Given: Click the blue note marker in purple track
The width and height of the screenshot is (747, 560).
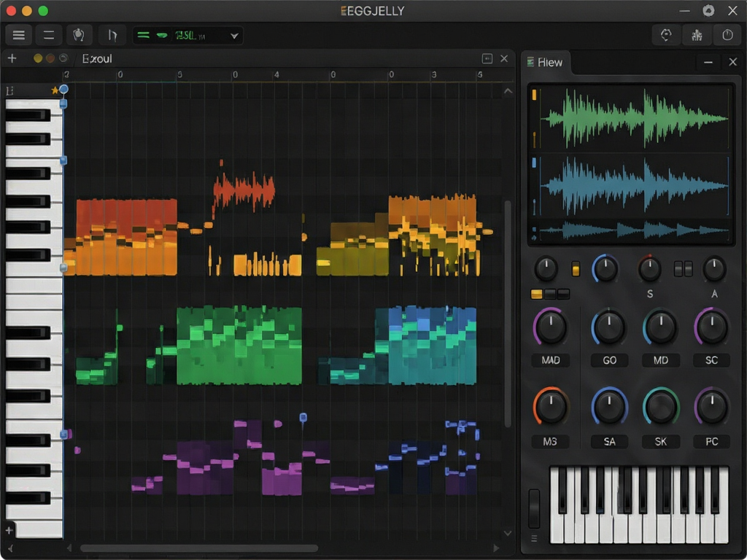Looking at the screenshot, I should click(303, 418).
